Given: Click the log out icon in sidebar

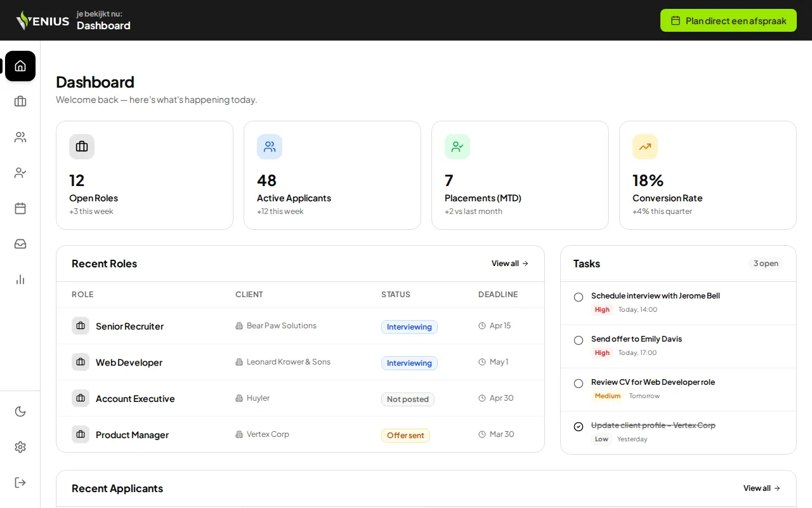Looking at the screenshot, I should [20, 483].
